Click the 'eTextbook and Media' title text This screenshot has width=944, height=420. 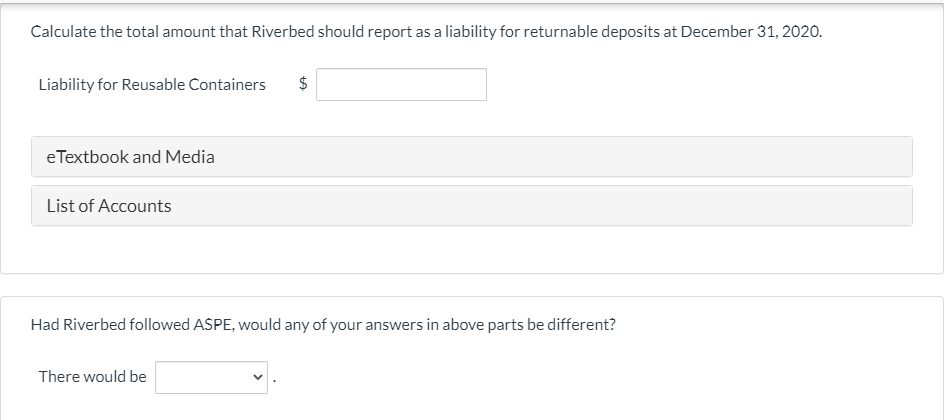[130, 157]
